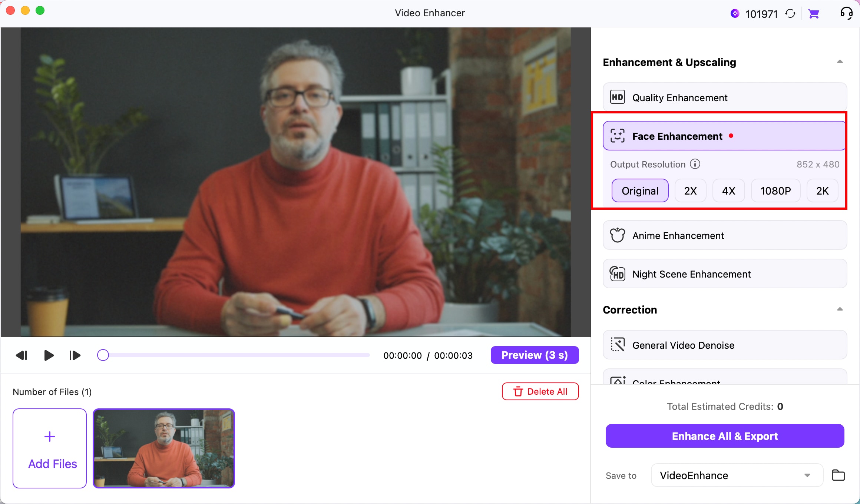Collapse the Correction section
The height and width of the screenshot is (504, 860).
[840, 309]
